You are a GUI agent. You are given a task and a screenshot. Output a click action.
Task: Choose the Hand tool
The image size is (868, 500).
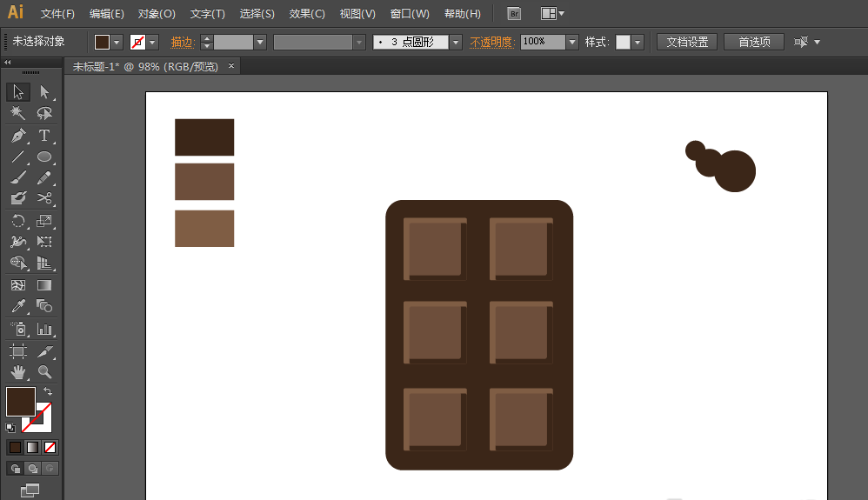(x=18, y=372)
